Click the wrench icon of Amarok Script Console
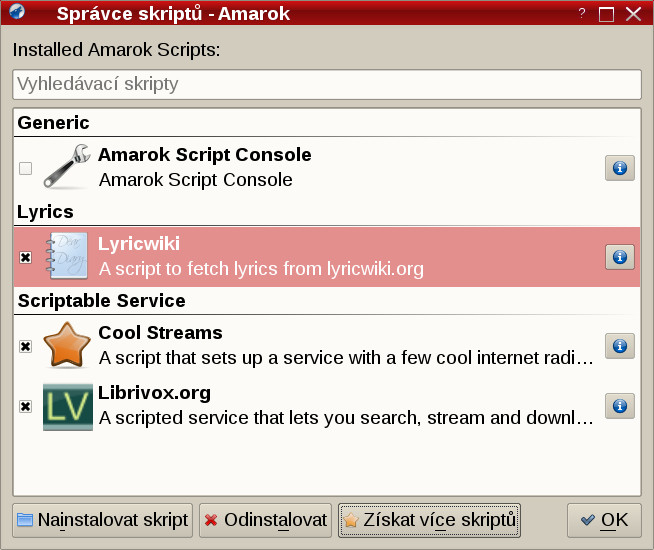 (x=67, y=166)
